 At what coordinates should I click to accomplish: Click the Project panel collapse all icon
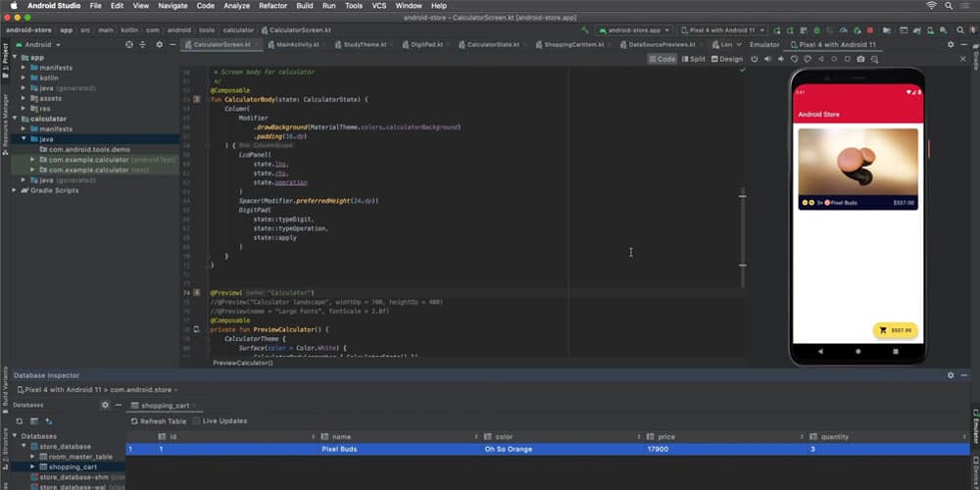pyautogui.click(x=142, y=45)
